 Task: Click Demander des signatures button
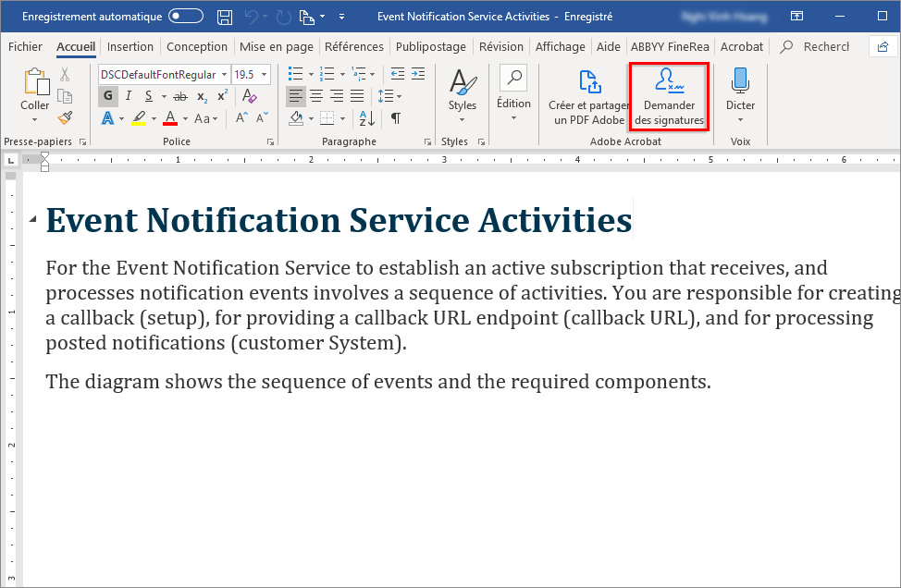point(670,96)
